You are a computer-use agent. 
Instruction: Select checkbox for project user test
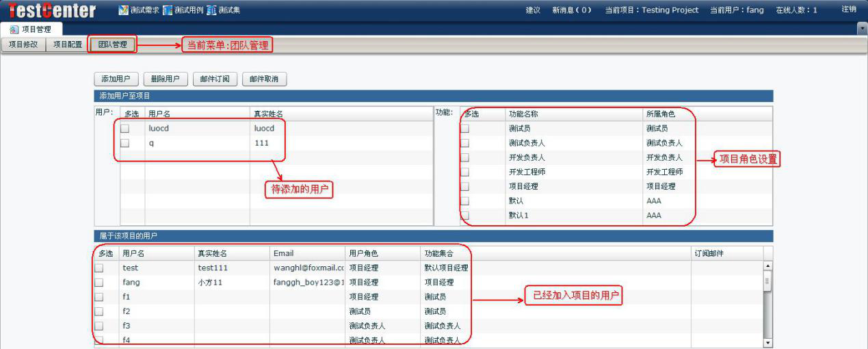pyautogui.click(x=99, y=268)
